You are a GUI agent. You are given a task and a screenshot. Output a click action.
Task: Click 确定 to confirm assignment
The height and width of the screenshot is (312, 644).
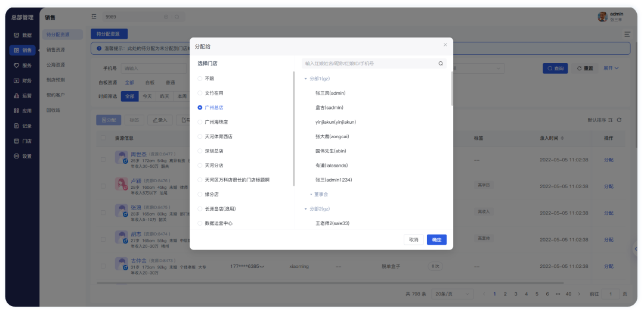click(x=436, y=240)
